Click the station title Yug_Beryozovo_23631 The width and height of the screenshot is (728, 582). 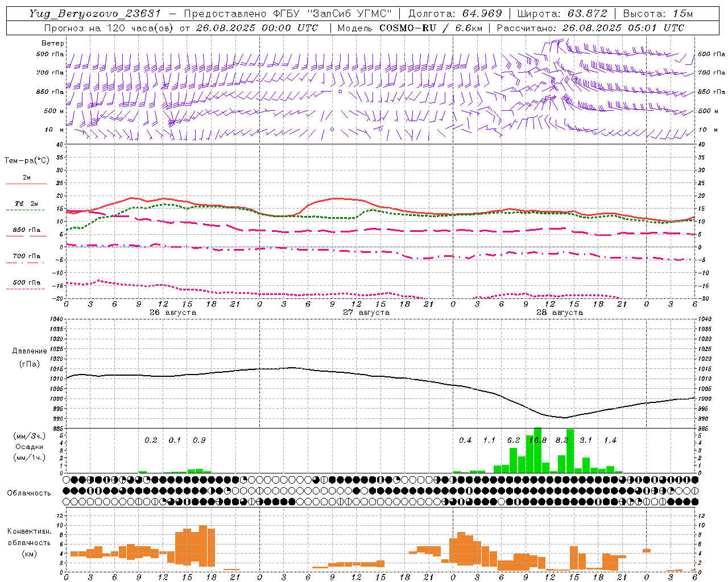coord(95,14)
